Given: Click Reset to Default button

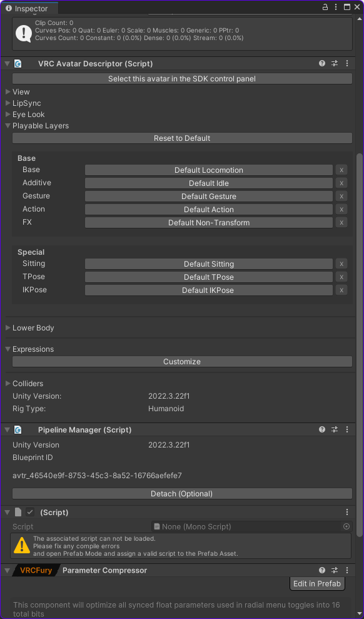Looking at the screenshot, I should [x=182, y=138].
